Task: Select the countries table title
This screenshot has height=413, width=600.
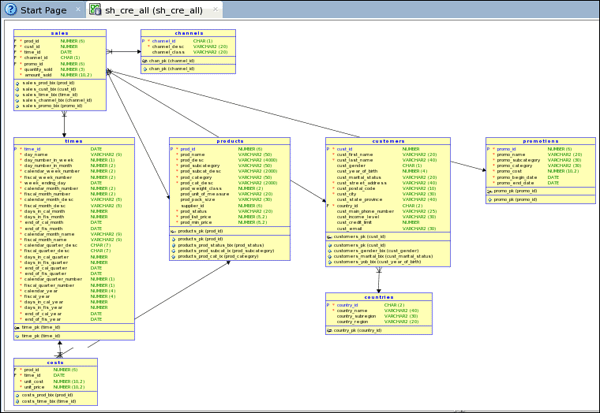Action: (x=378, y=297)
